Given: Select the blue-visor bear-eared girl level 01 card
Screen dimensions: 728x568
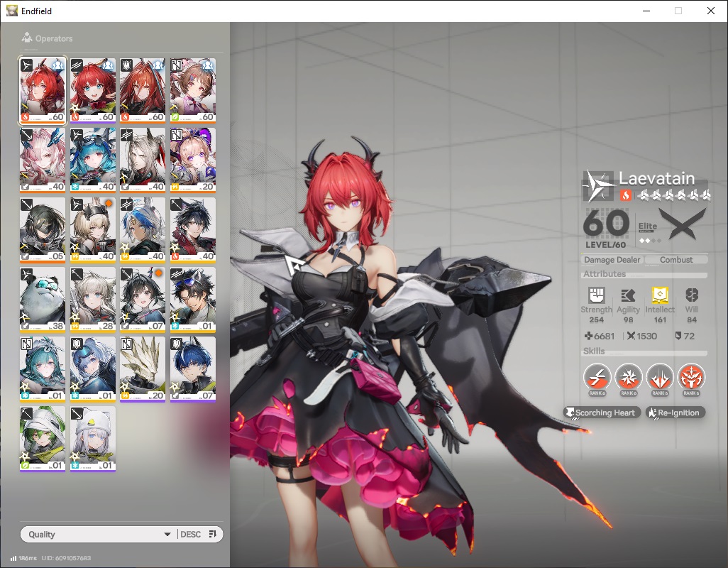Looking at the screenshot, I should 93,369.
